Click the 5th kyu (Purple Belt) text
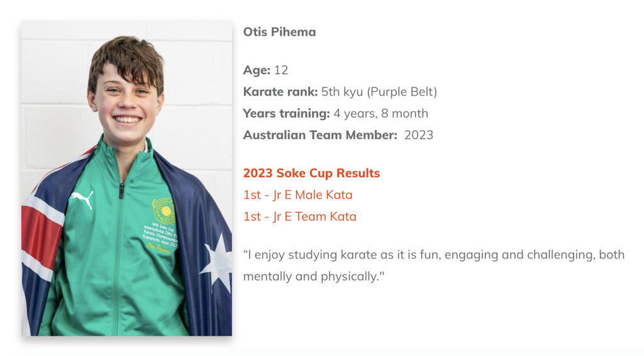Viewport: 644px width, 356px height. (x=379, y=92)
